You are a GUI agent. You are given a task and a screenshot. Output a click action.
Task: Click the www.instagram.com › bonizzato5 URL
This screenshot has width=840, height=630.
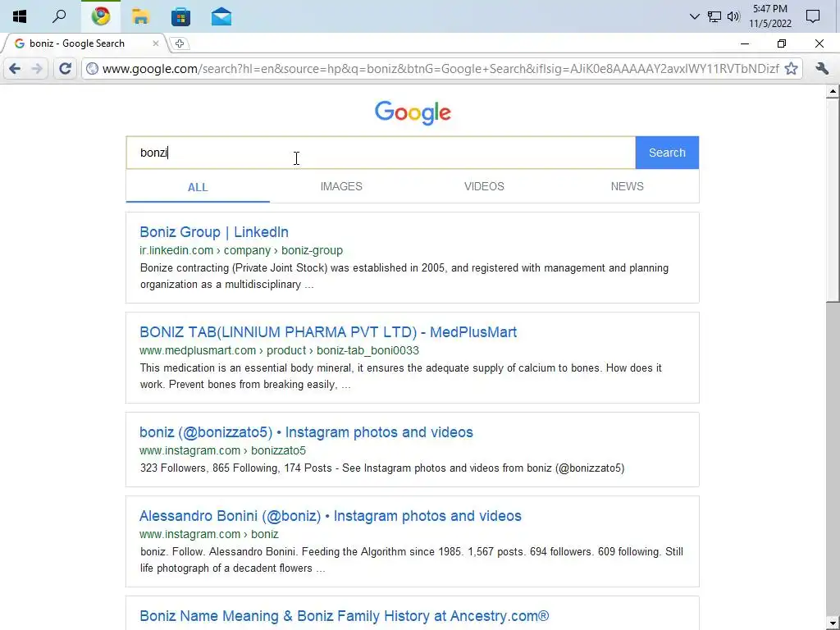point(222,450)
